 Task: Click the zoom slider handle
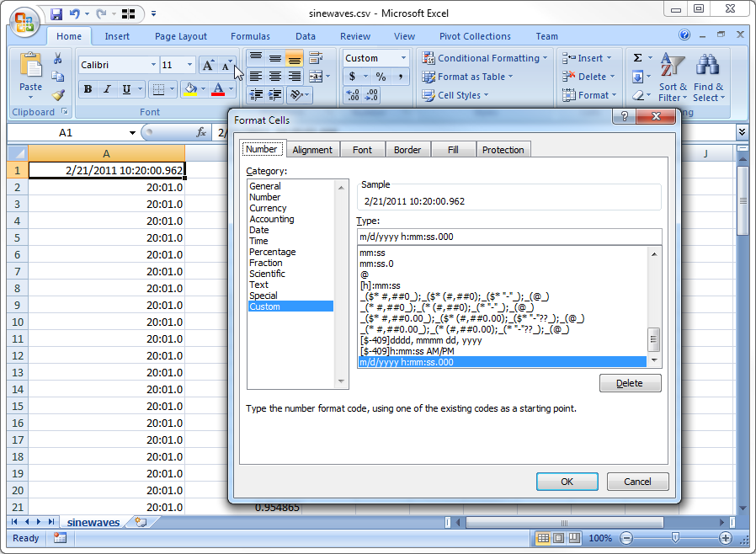674,538
